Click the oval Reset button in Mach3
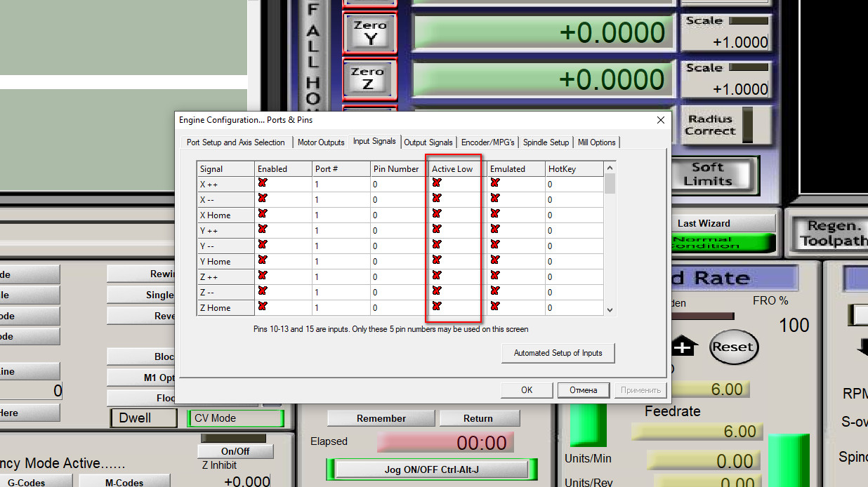This screenshot has height=487, width=868. coord(733,347)
